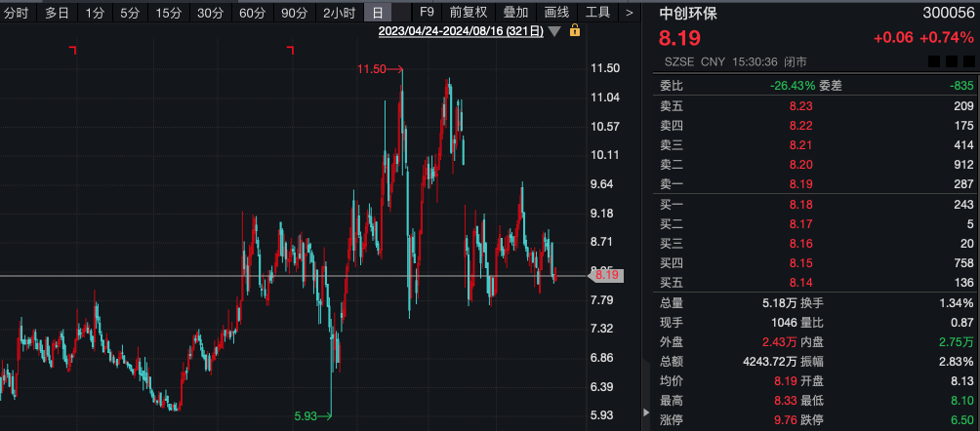Open the date range dropdown triangle
Screen dimensions: 980x431
point(554,31)
